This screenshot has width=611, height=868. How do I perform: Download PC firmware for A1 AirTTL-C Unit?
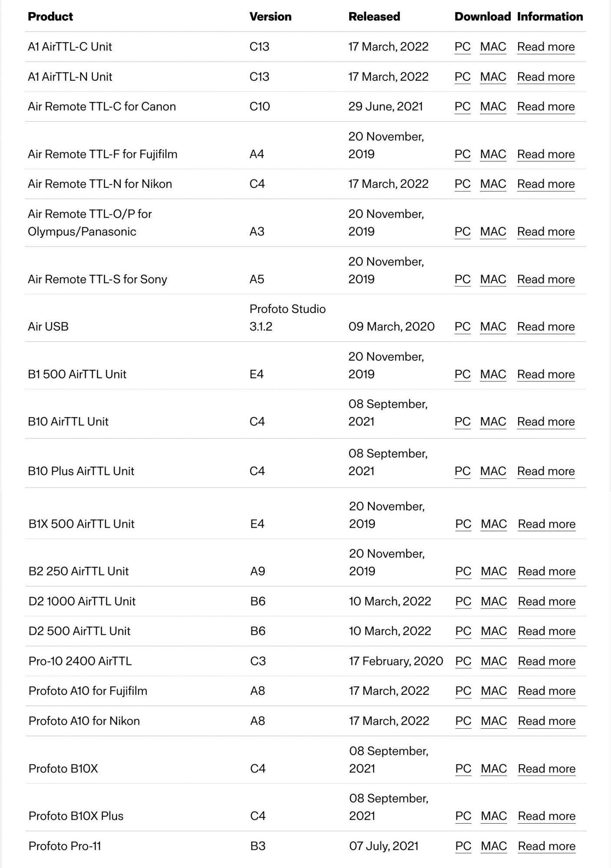pyautogui.click(x=462, y=46)
